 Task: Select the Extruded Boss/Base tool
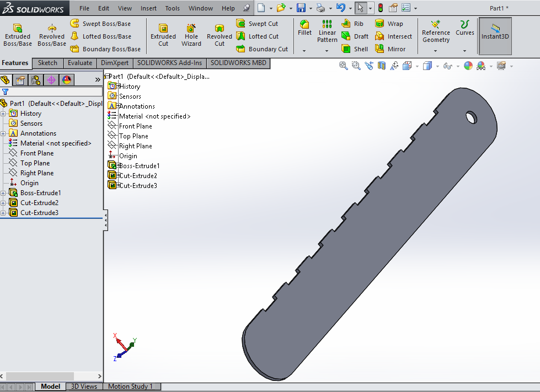click(18, 35)
